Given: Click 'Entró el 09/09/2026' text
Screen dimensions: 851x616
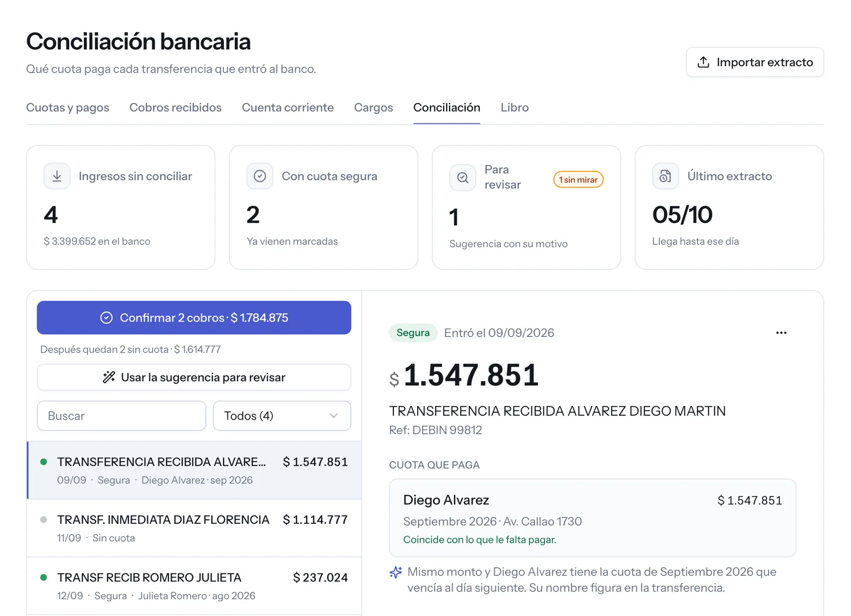Looking at the screenshot, I should pos(499,333).
